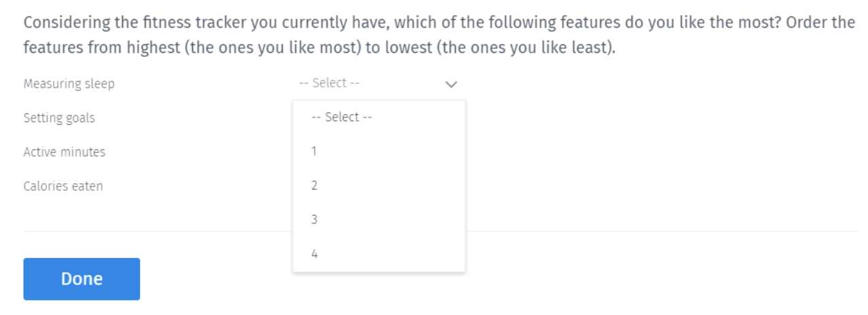This screenshot has height=315, width=868.
Task: Select rank 1 from the dropdown list
Action: pyautogui.click(x=314, y=151)
